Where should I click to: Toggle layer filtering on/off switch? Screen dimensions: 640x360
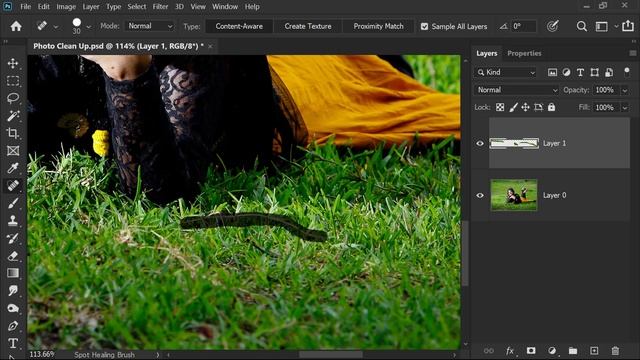pyautogui.click(x=627, y=72)
